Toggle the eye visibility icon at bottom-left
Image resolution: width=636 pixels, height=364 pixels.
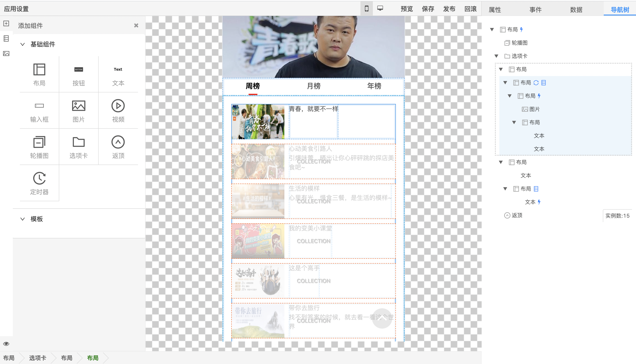click(x=6, y=344)
